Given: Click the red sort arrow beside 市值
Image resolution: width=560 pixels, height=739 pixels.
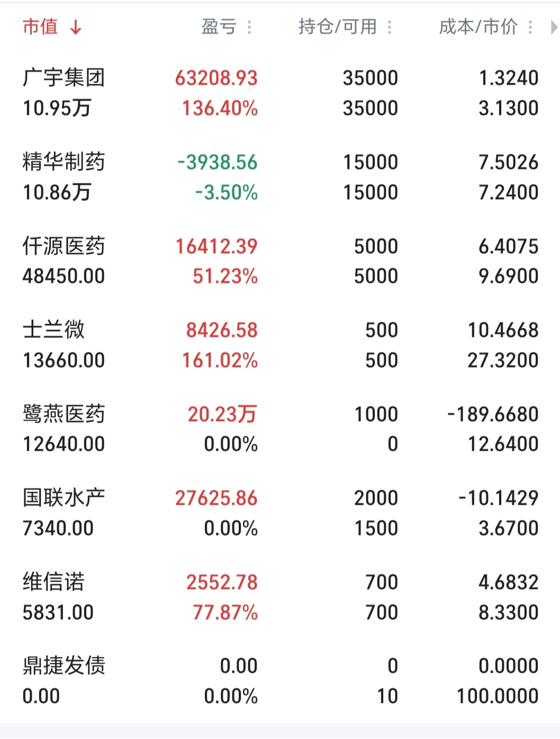Looking at the screenshot, I should coord(76,27).
